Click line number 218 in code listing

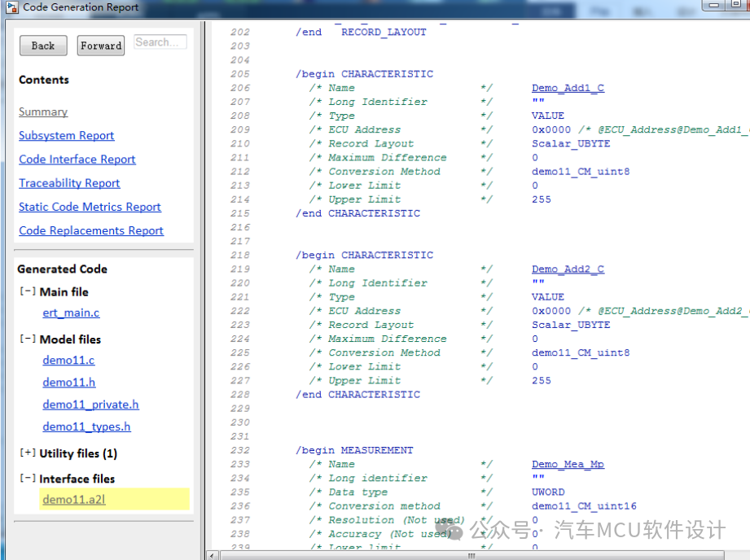pyautogui.click(x=239, y=256)
